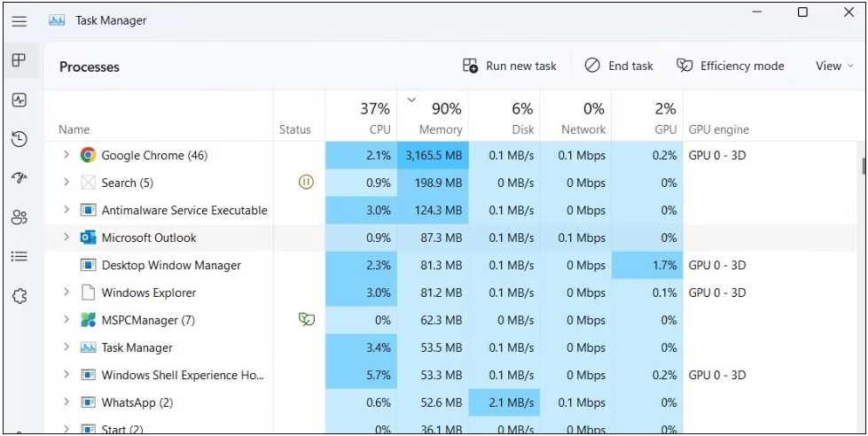Select the 87.3 MB memory cell

click(x=433, y=237)
